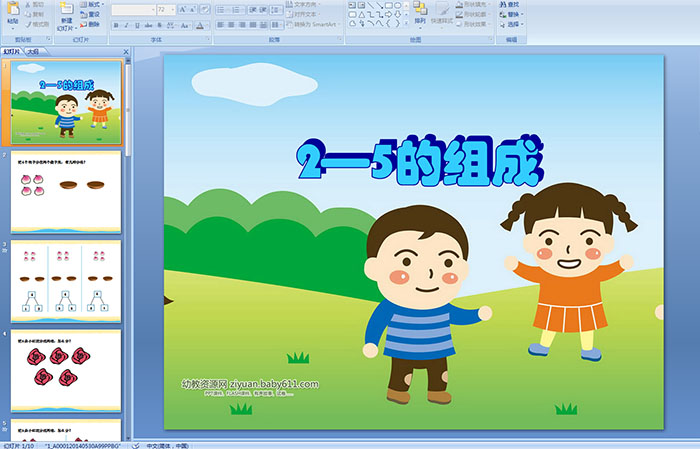Click the Distributed alignment icon
The width and height of the screenshot is (700, 449).
click(263, 25)
